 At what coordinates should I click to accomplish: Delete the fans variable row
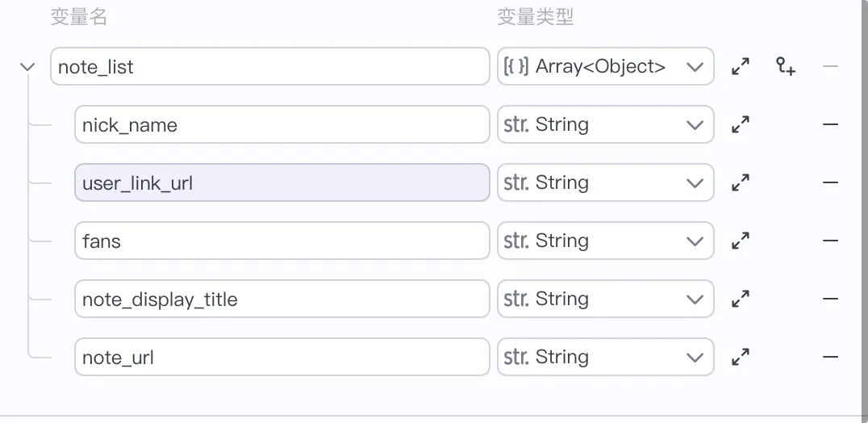pyautogui.click(x=830, y=241)
